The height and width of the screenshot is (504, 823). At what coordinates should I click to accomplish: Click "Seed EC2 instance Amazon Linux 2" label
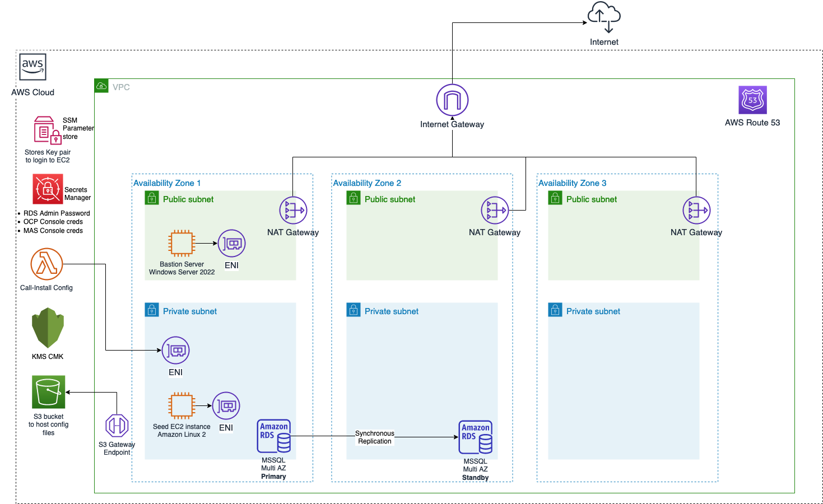[182, 431]
